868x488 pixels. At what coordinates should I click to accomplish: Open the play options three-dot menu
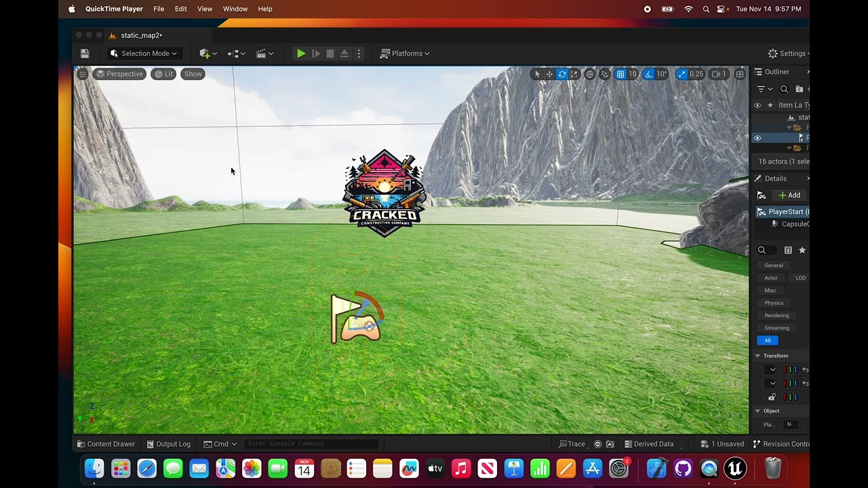[x=359, y=54]
